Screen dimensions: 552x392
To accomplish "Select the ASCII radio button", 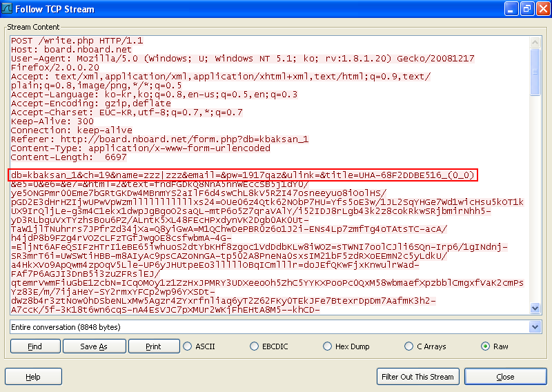I will tap(188, 346).
